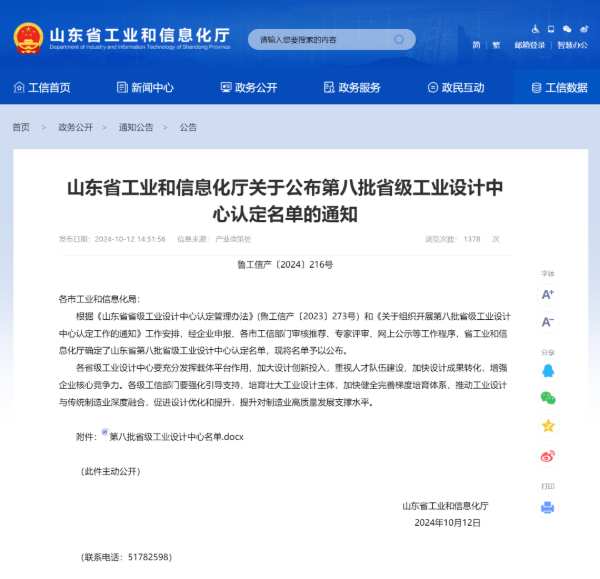This screenshot has width=600, height=579.
Task: Click the national emblem logo
Action: 28,38
